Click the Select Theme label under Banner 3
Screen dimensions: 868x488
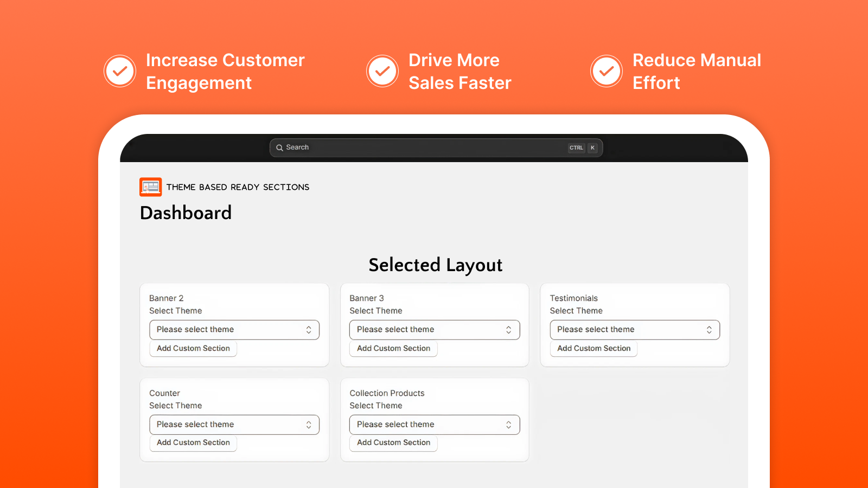click(376, 311)
